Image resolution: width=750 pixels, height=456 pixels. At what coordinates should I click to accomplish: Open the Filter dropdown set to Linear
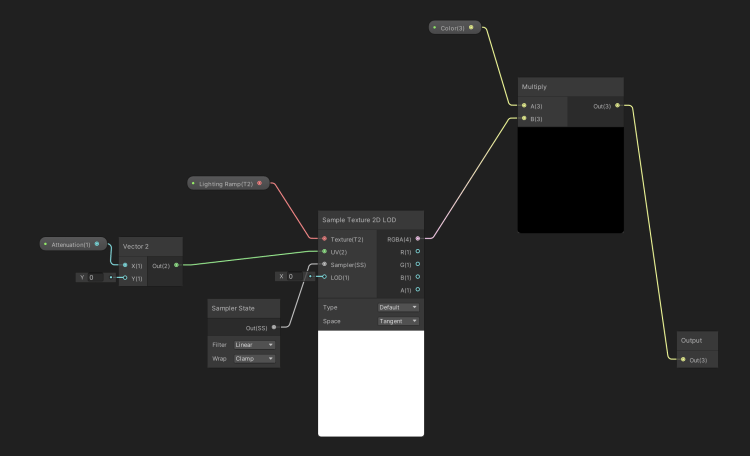click(254, 345)
